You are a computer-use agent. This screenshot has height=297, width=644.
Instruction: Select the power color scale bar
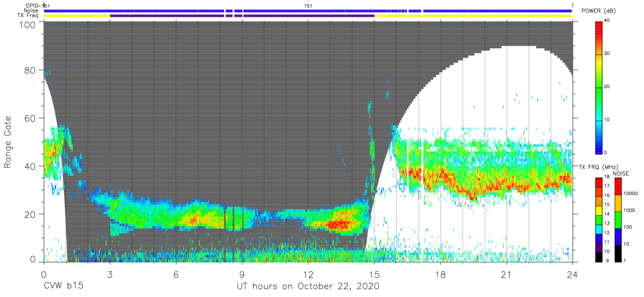[x=599, y=87]
